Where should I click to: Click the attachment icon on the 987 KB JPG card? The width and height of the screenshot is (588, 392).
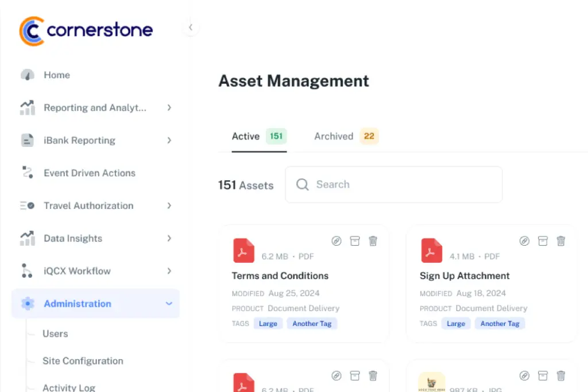(x=524, y=375)
